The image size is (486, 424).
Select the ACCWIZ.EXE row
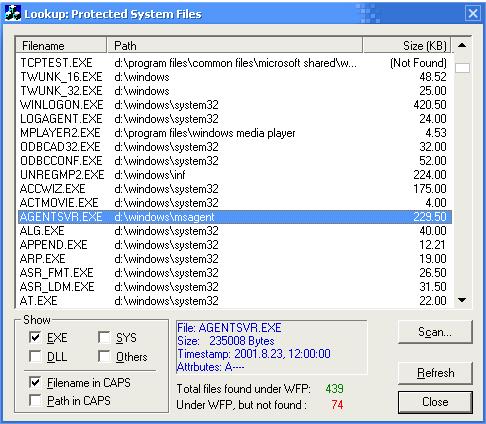point(235,189)
